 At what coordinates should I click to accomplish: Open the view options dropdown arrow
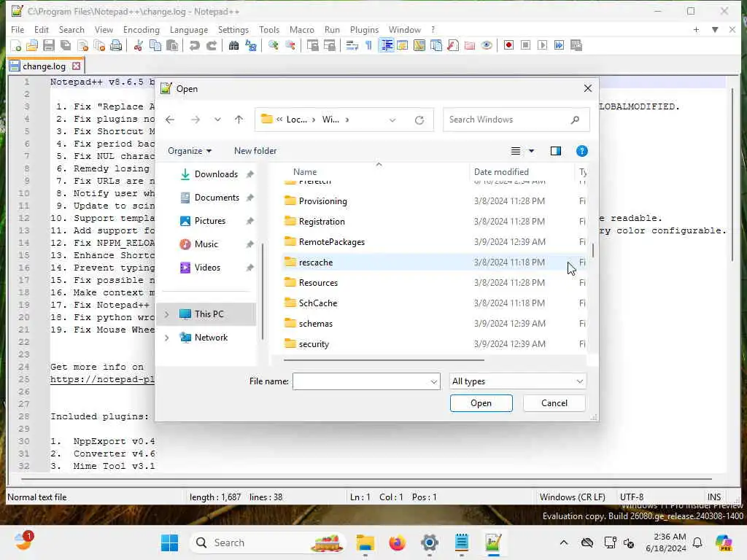pos(532,151)
